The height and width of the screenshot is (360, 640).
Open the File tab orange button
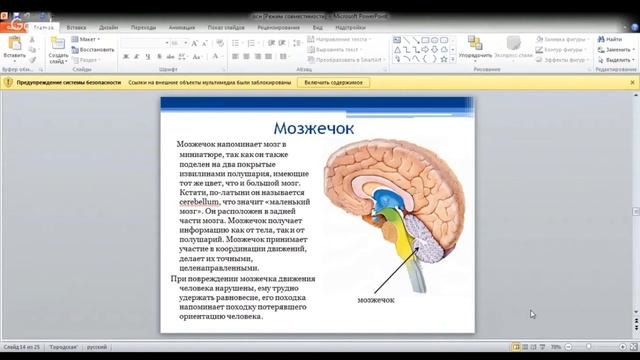[x=13, y=27]
